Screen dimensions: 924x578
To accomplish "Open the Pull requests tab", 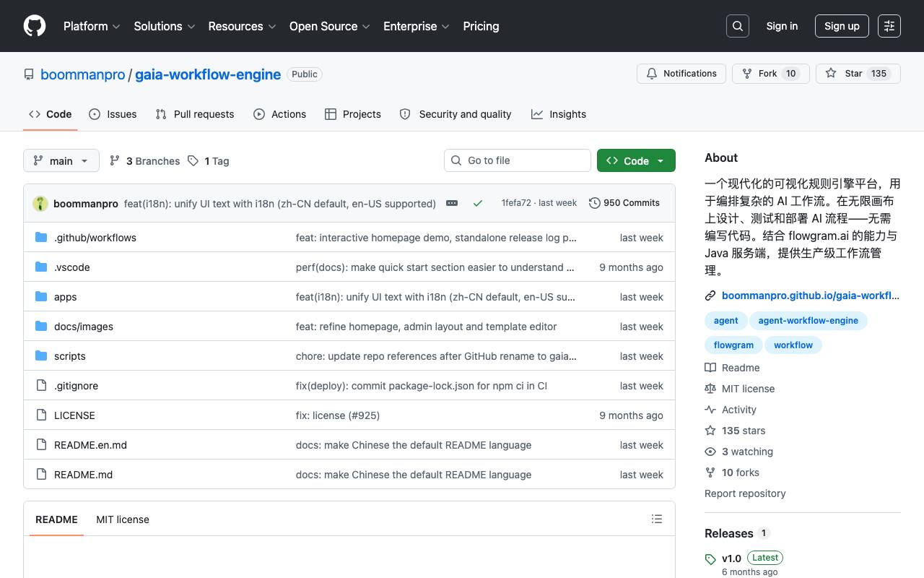I will [195, 114].
